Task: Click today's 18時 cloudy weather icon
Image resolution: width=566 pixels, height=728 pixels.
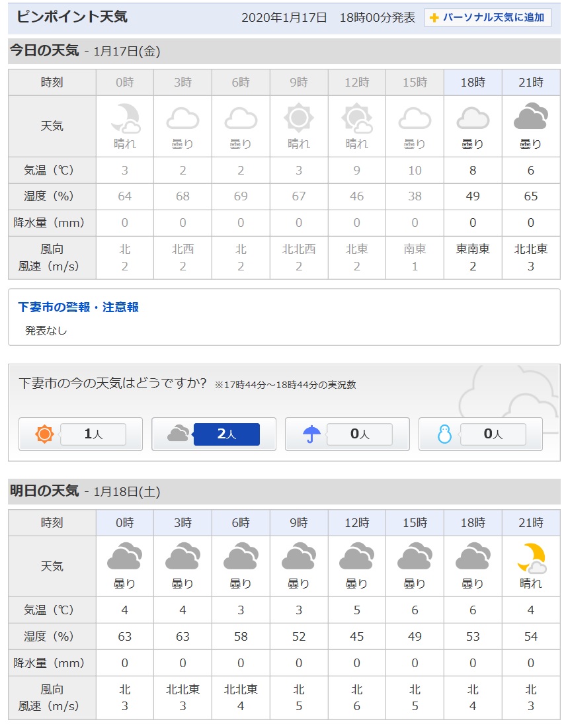Action: pyautogui.click(x=473, y=118)
